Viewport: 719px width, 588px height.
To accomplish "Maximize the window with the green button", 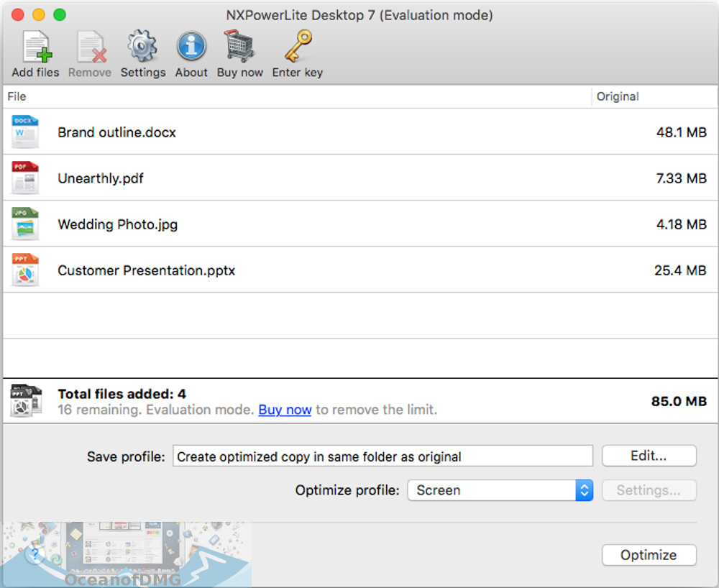I will click(x=60, y=14).
